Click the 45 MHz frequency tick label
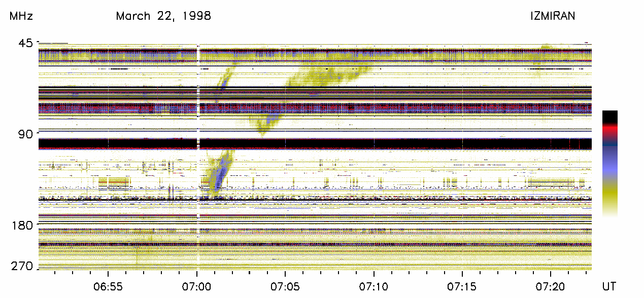 pos(26,44)
